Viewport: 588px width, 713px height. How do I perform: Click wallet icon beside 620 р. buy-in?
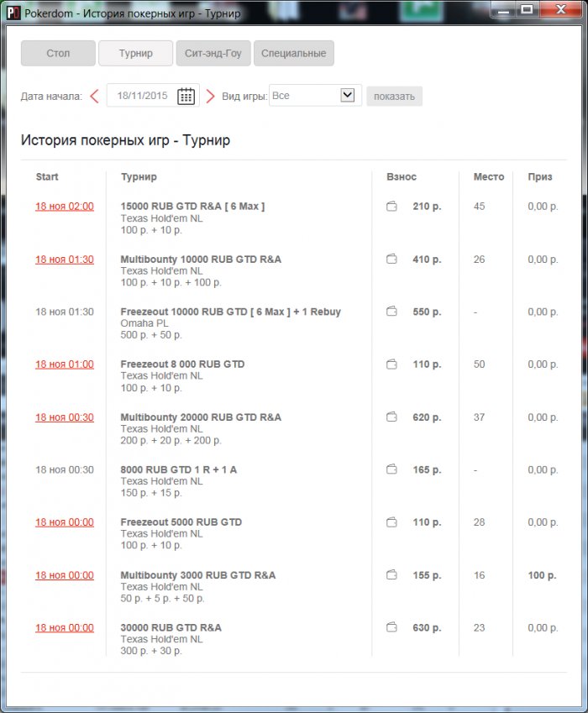(x=391, y=417)
